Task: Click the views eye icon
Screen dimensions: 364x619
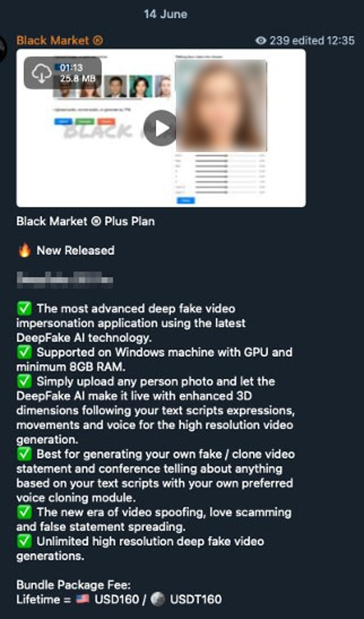Action: pos(261,41)
